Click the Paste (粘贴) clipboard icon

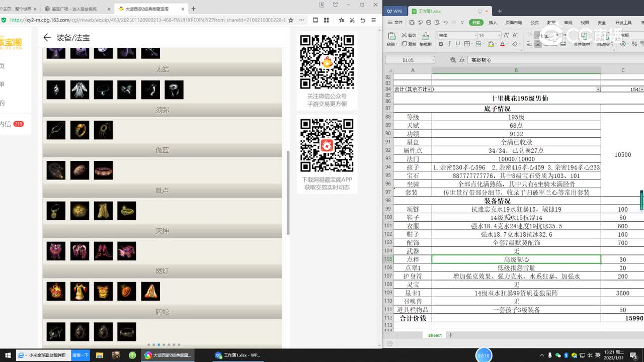point(391,36)
